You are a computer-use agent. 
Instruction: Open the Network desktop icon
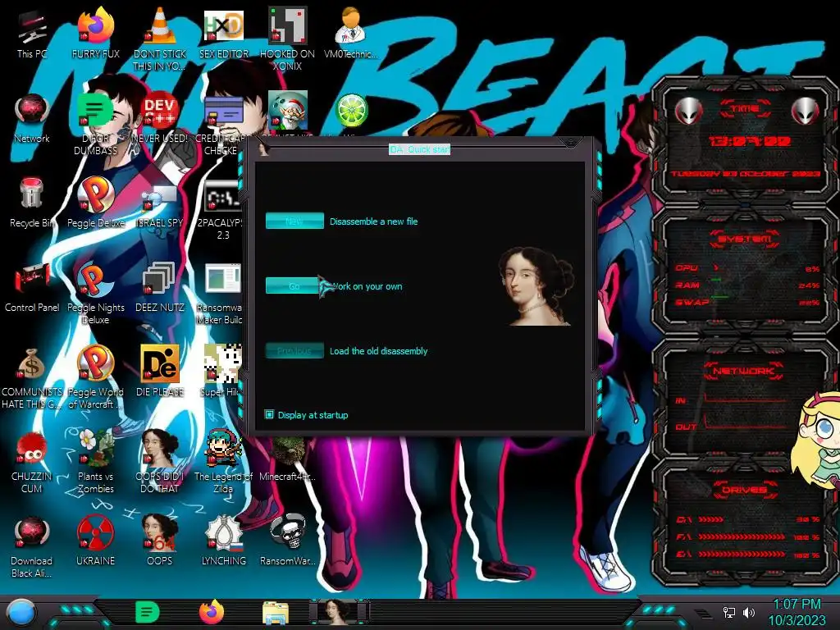32,118
